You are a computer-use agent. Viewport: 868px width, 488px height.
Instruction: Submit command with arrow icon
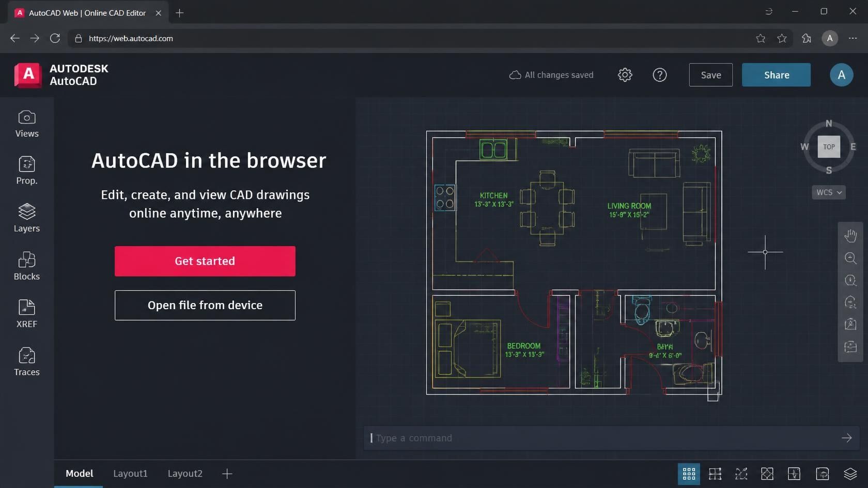(846, 438)
